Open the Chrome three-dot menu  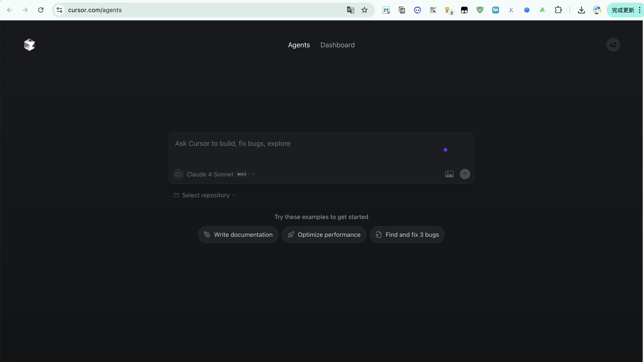(x=639, y=10)
